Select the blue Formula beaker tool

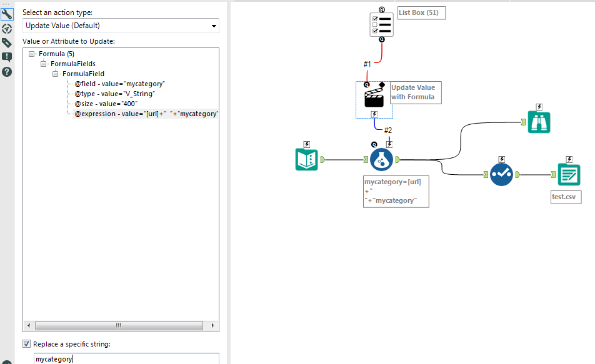click(x=381, y=159)
